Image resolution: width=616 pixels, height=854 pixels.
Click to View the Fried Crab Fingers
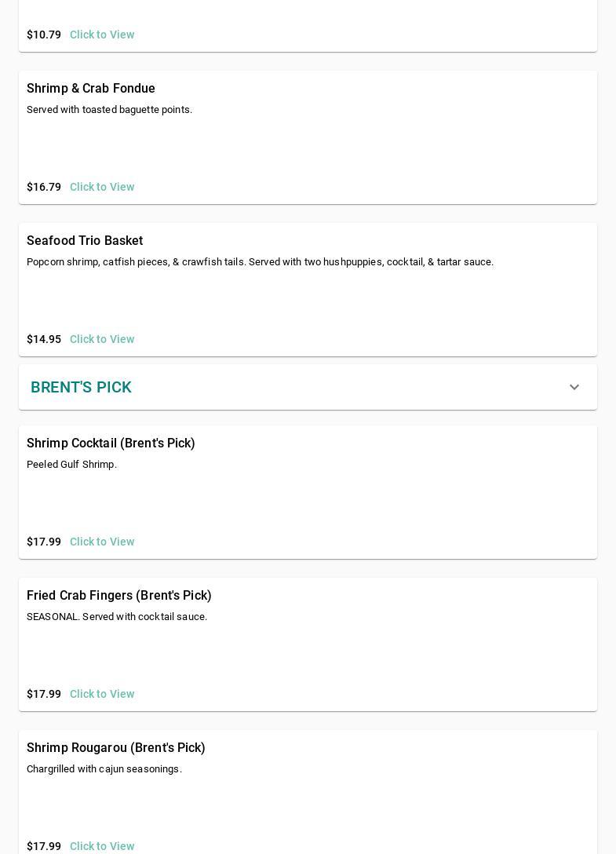(x=102, y=694)
